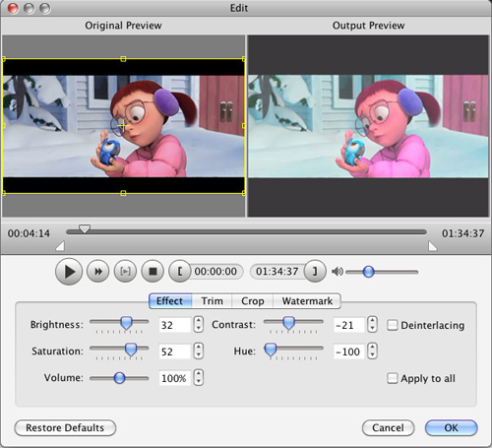Click the preview volume slider knob
Screen dimensions: 492x448
pyautogui.click(x=368, y=272)
